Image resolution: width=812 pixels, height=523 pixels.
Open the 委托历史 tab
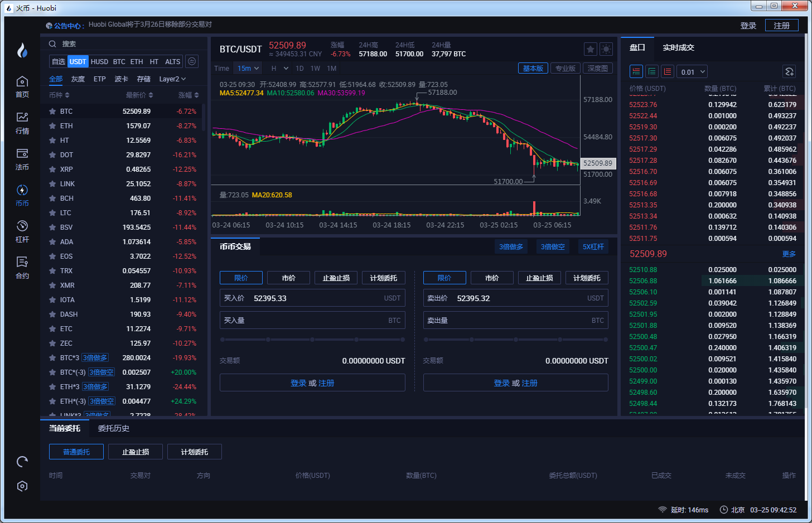[x=114, y=428]
